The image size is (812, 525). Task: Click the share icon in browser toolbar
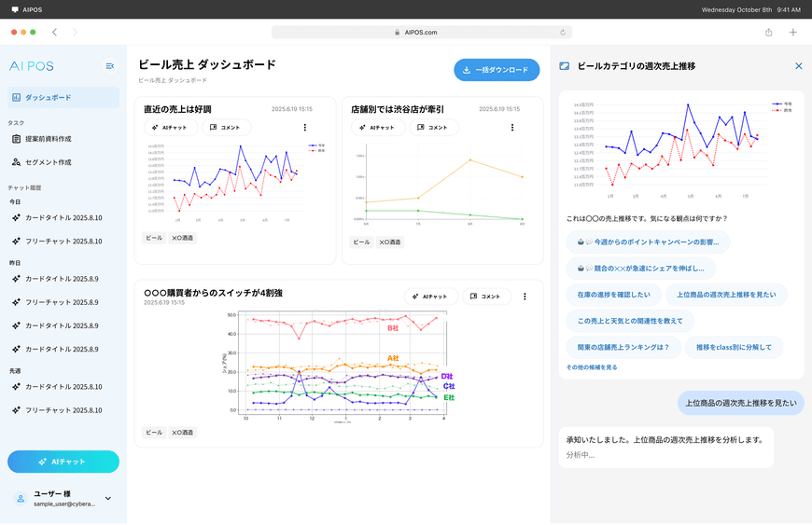[768, 32]
